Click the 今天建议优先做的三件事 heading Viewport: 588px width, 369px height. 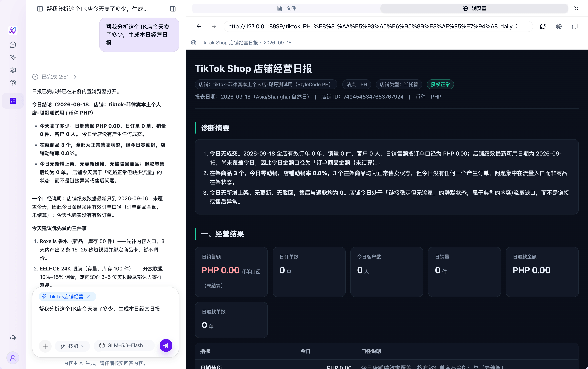59,228
